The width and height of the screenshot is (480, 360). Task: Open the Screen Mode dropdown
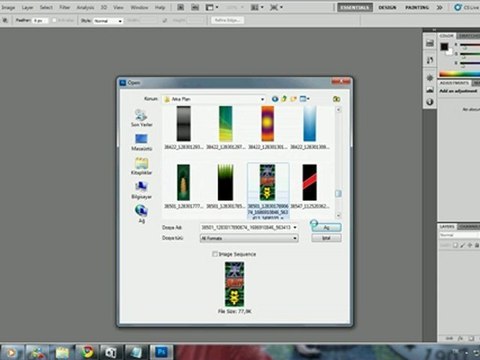coord(276,7)
